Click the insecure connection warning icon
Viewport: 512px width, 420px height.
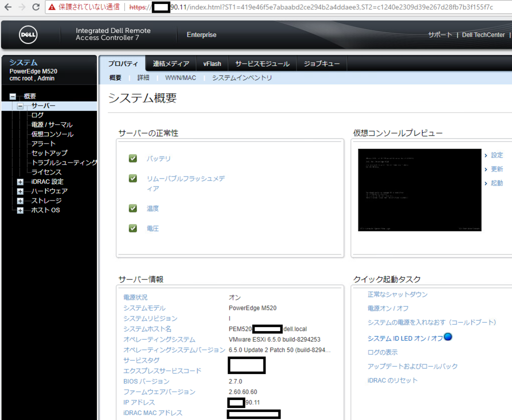tap(52, 7)
